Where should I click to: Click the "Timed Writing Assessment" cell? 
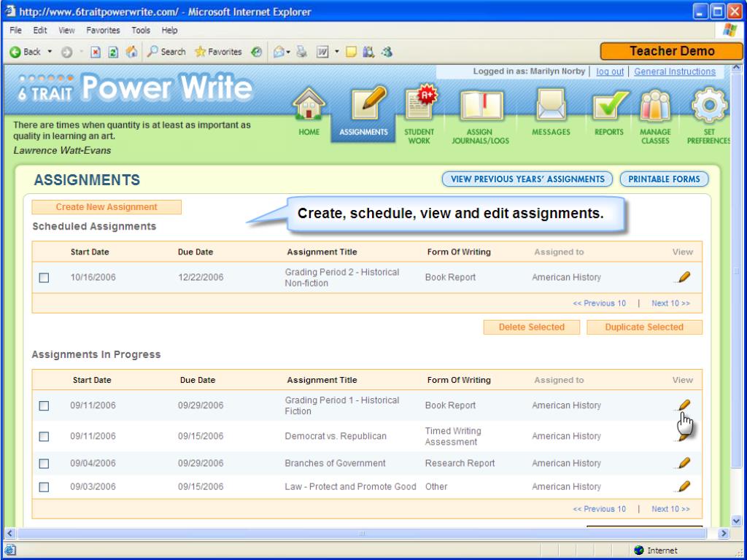453,436
